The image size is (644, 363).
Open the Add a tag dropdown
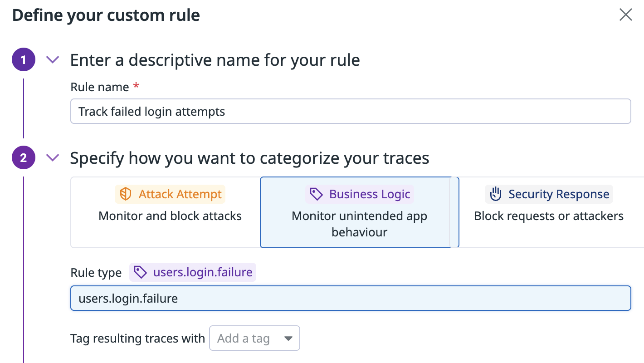[x=243, y=338]
